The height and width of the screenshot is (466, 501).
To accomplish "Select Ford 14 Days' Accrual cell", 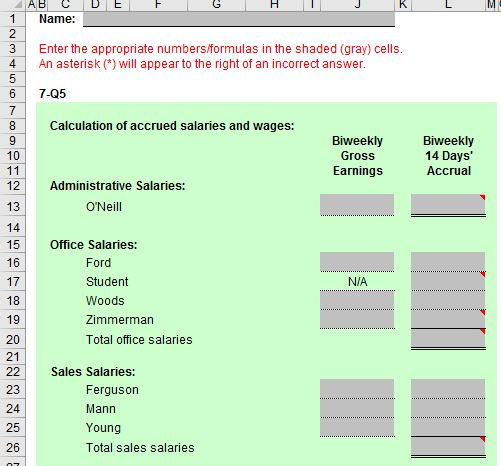I will tap(448, 262).
